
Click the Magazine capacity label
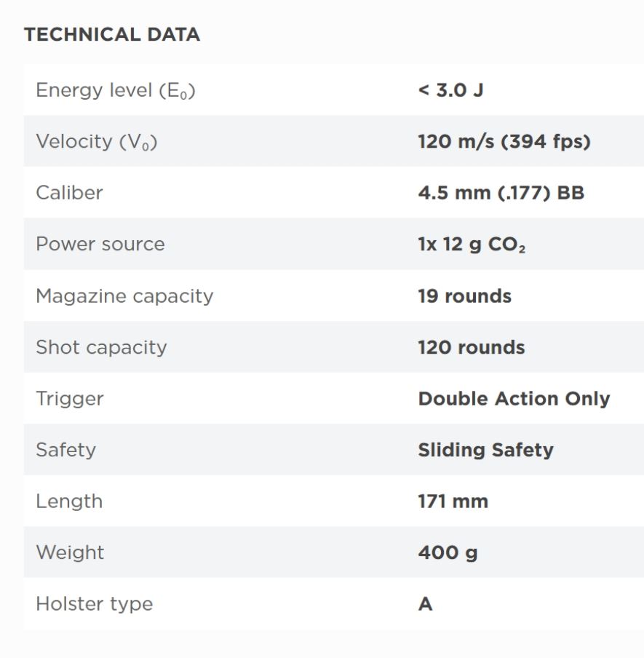click(x=124, y=296)
